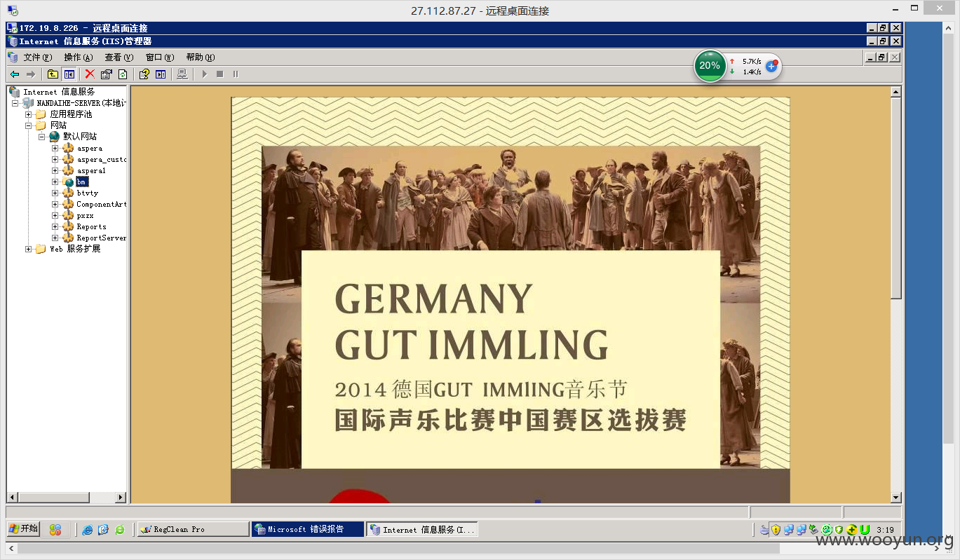Click the content pane vertical scrollbar up arrow
Viewport: 960px width, 560px height.
(x=895, y=91)
